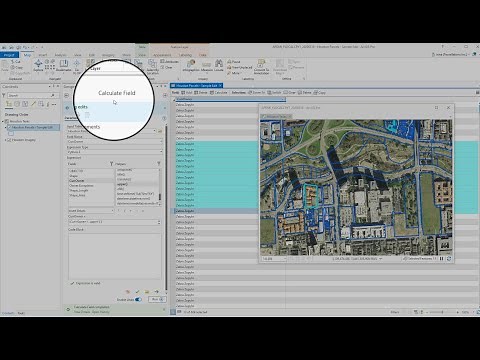The height and width of the screenshot is (360, 480).
Task: Click the More labeling options button
Action: point(234,73)
